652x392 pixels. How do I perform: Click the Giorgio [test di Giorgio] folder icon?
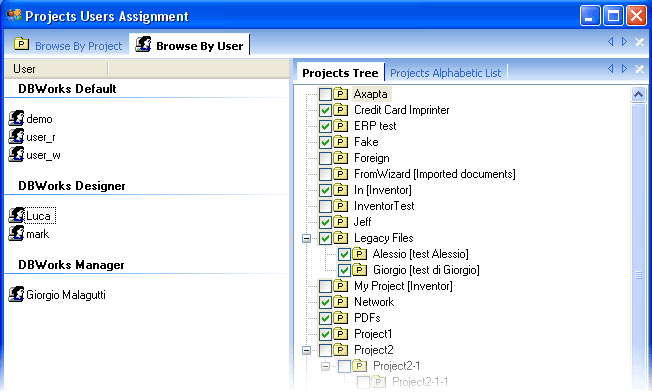pyautogui.click(x=360, y=270)
